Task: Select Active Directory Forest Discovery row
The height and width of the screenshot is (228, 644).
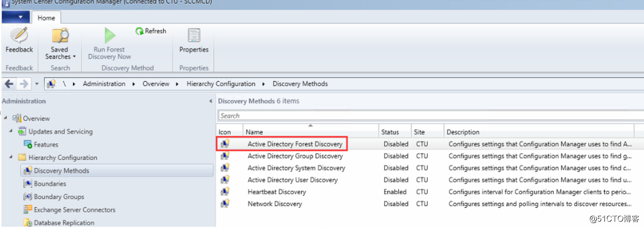Action: tap(431, 144)
